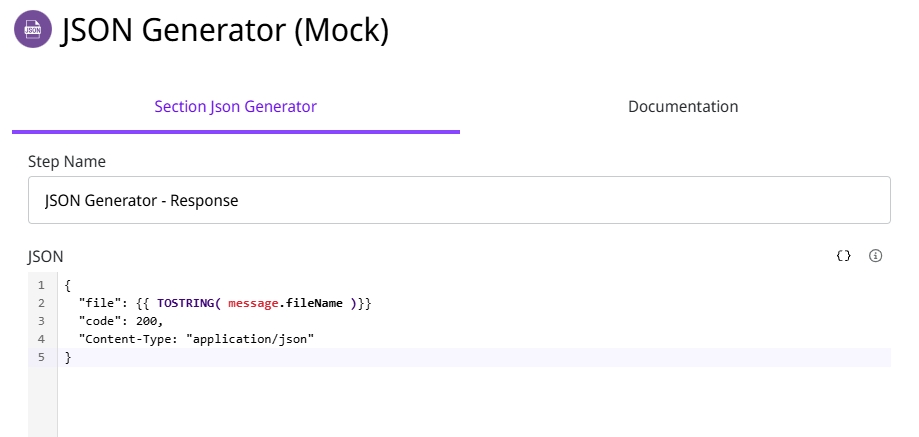Viewport: 919px width, 437px height.
Task: Click the JSON Generator (Mock) title
Action: (x=225, y=30)
